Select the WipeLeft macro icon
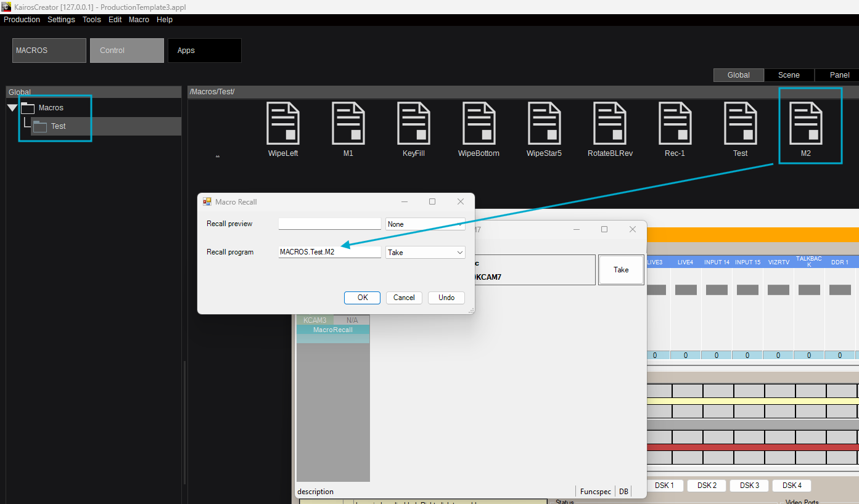Screen dimensions: 859x504 [283, 123]
